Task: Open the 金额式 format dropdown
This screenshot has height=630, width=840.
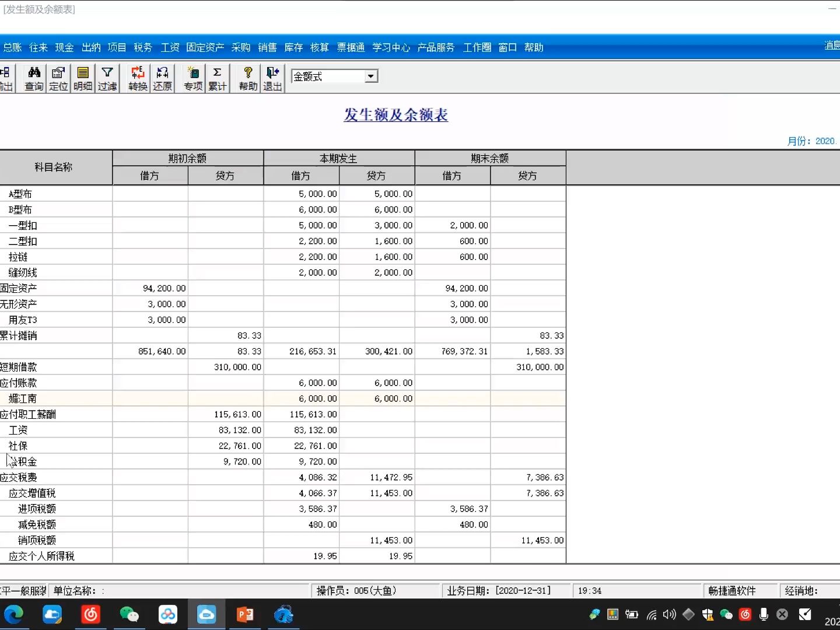Action: point(372,76)
